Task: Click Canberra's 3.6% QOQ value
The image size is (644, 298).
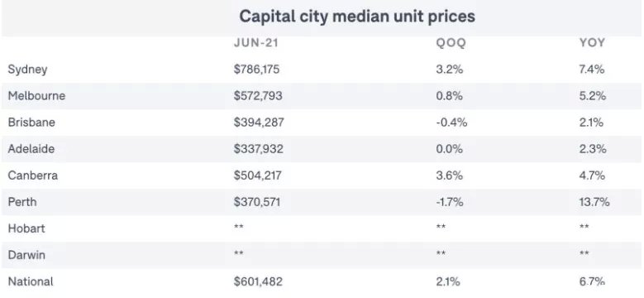Action: (x=450, y=175)
